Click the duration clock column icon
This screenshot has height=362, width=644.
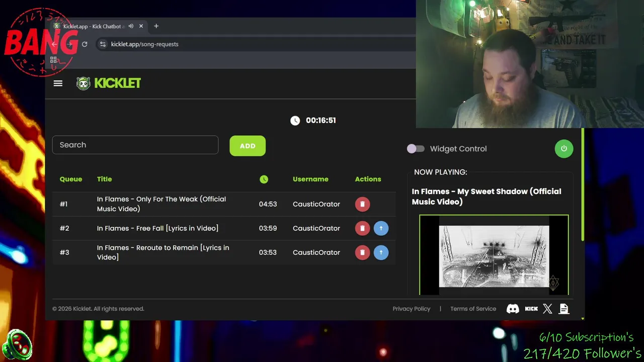coord(264,179)
